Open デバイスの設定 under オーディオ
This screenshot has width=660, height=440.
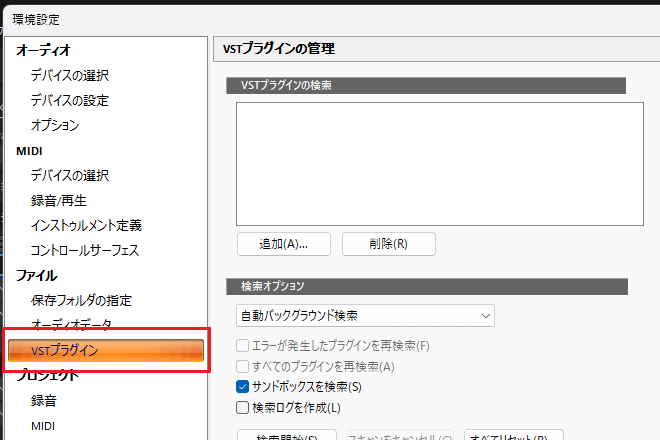(x=69, y=100)
